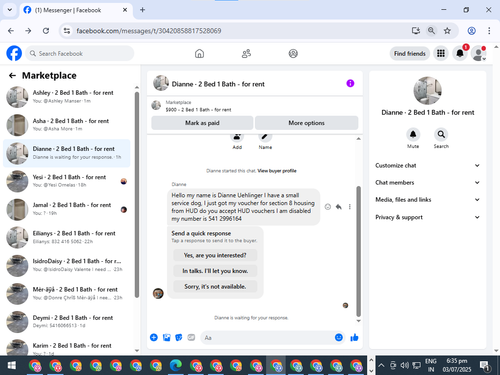Open account profile picture menu
The image size is (500, 375).
[x=479, y=53]
